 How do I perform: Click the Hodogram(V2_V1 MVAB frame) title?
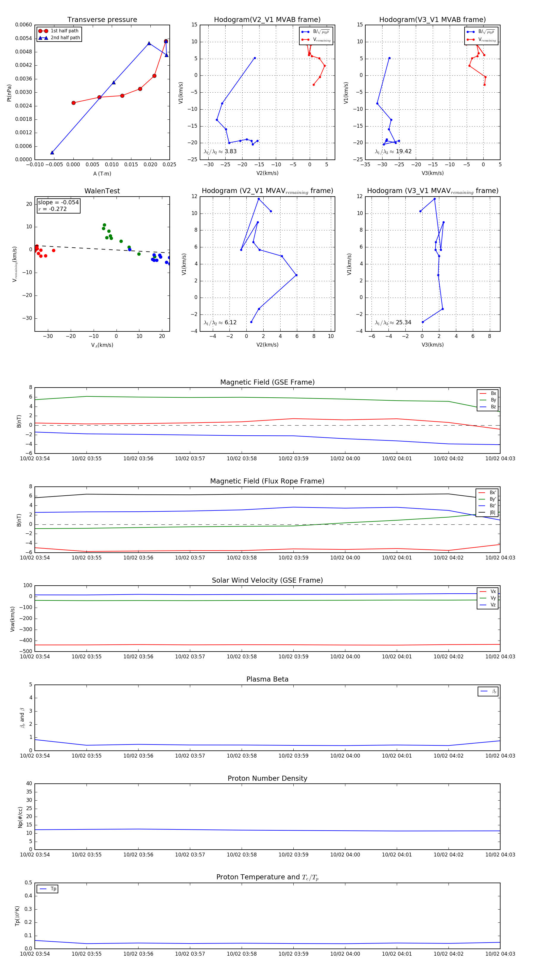point(267,19)
